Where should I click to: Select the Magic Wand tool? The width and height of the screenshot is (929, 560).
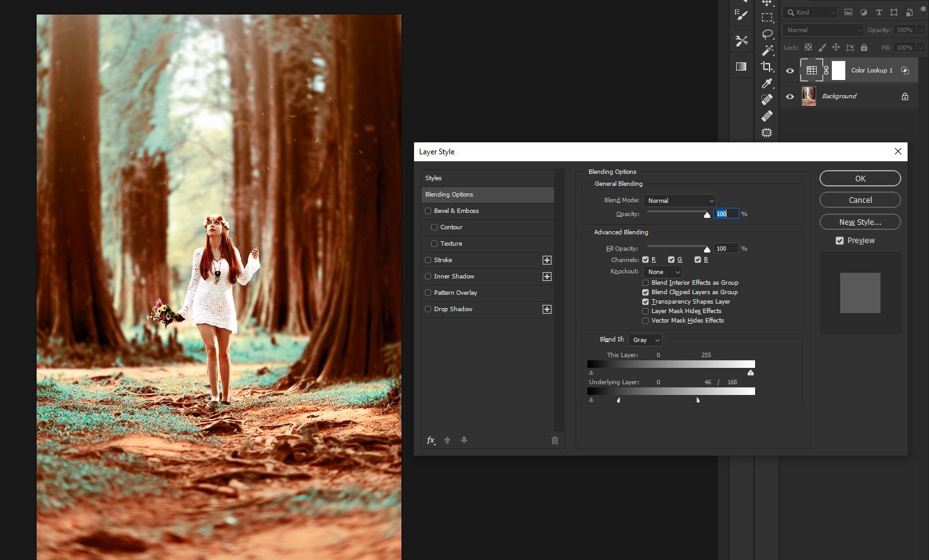767,50
